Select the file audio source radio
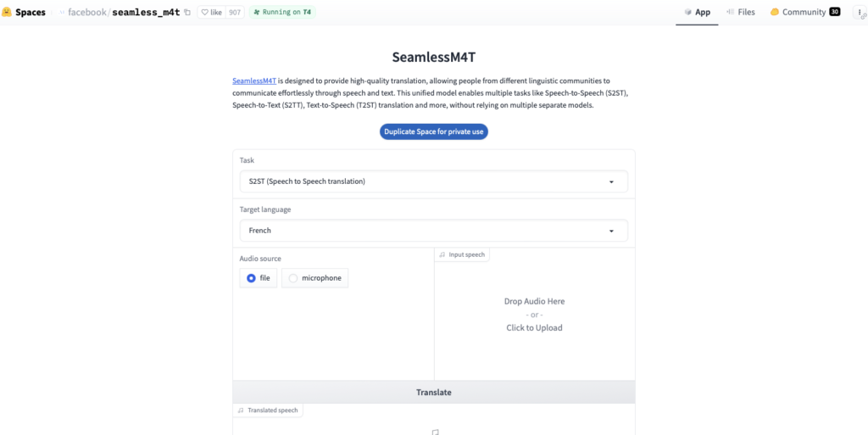868x435 pixels. tap(251, 278)
